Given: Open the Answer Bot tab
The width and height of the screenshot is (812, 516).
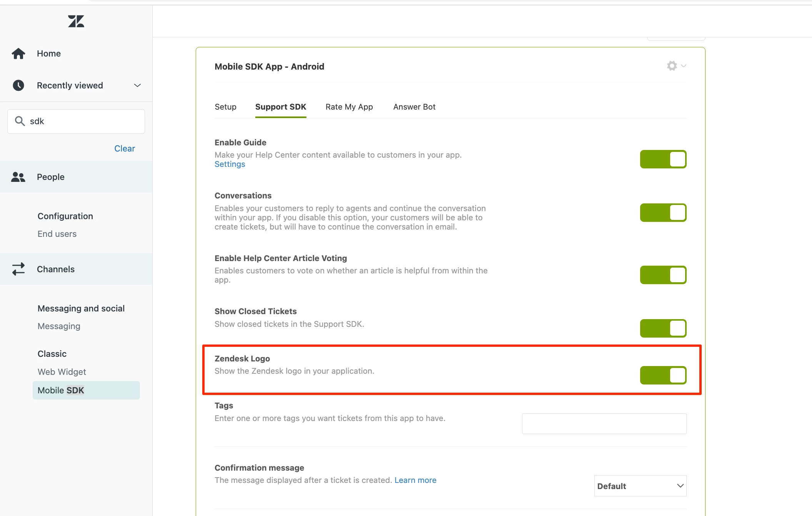Looking at the screenshot, I should [x=414, y=107].
